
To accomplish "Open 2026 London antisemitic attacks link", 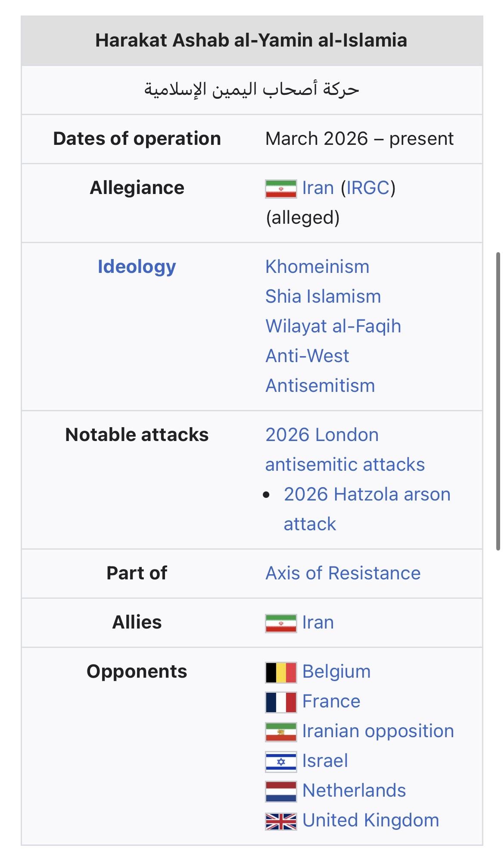I will 345,450.
